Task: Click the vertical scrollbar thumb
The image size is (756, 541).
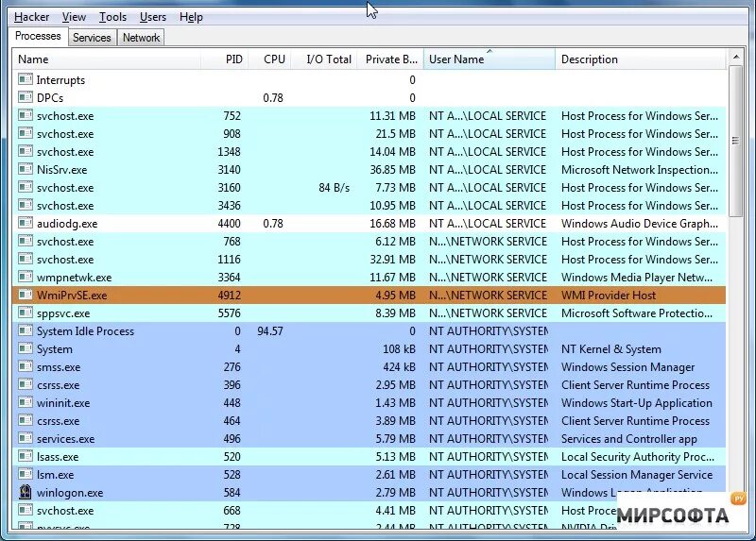Action: pyautogui.click(x=736, y=141)
